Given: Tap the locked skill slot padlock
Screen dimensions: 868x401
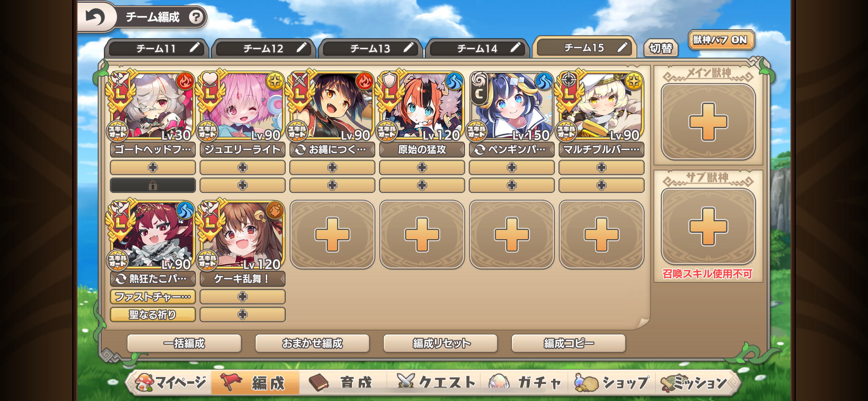Looking at the screenshot, I should click(x=153, y=185).
